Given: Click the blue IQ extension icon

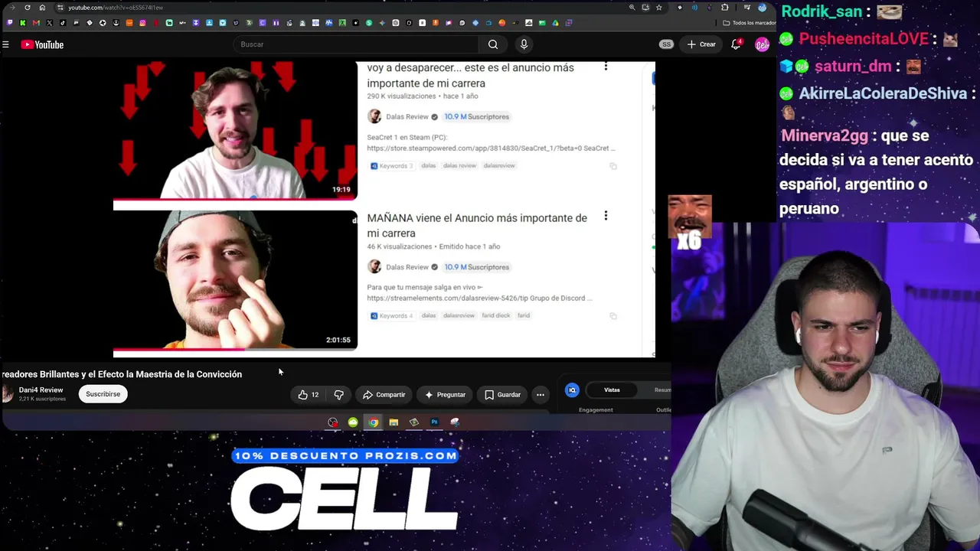Looking at the screenshot, I should [572, 390].
